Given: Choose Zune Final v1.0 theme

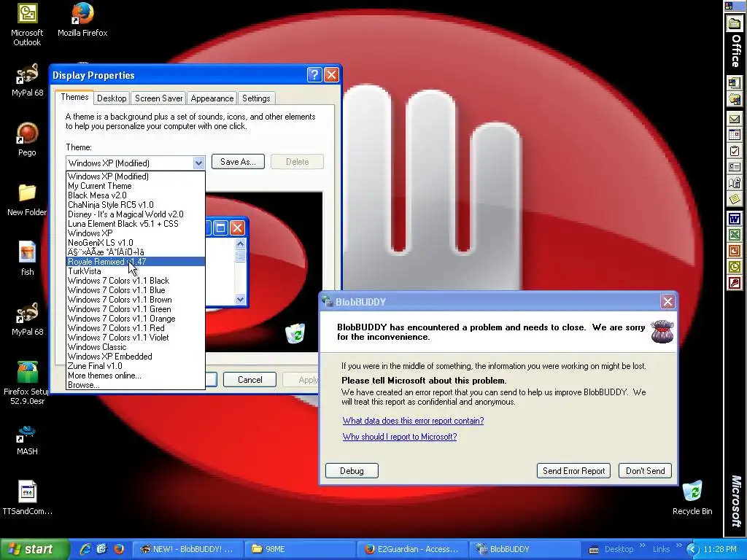Looking at the screenshot, I should pyautogui.click(x=136, y=366).
